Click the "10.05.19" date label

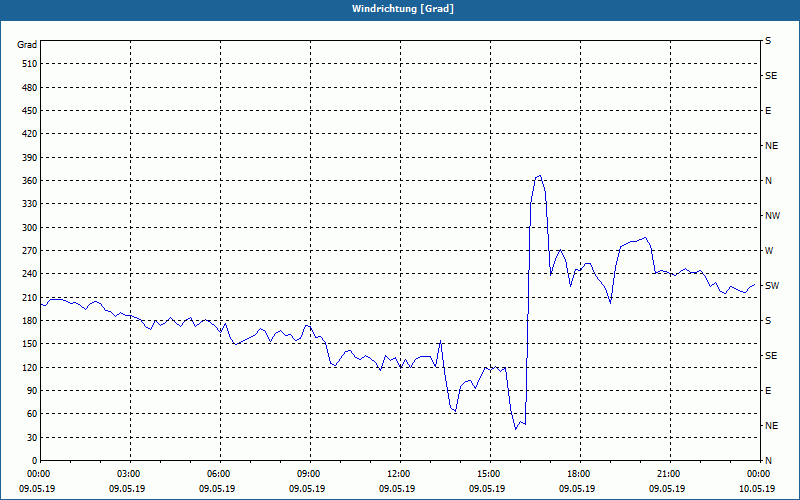pyautogui.click(x=757, y=488)
